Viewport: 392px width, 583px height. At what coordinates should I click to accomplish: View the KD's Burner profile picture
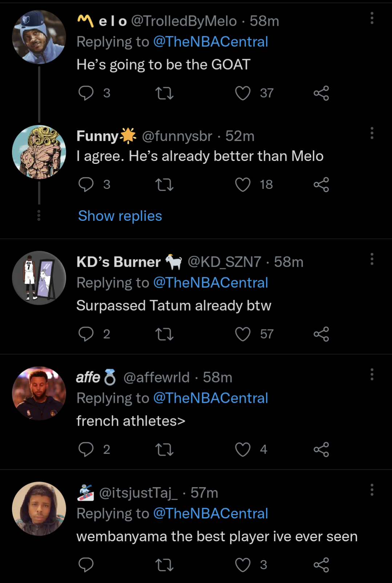tap(39, 278)
